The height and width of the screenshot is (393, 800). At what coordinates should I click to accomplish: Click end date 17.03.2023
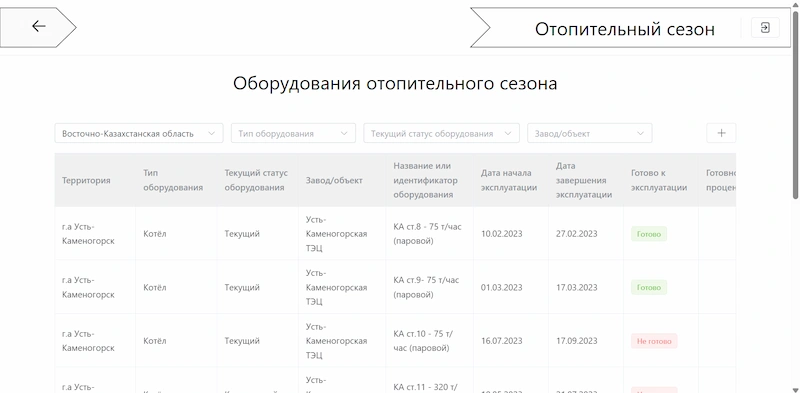pyautogui.click(x=577, y=287)
